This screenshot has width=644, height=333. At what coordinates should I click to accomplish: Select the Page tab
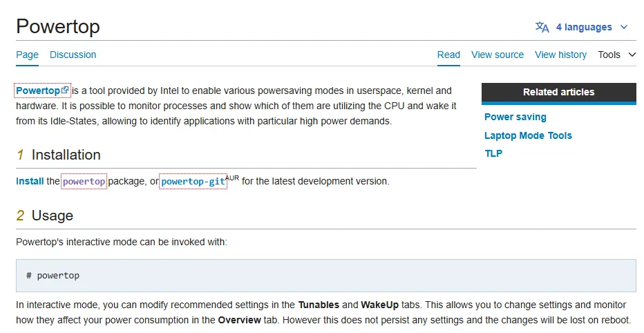[27, 55]
